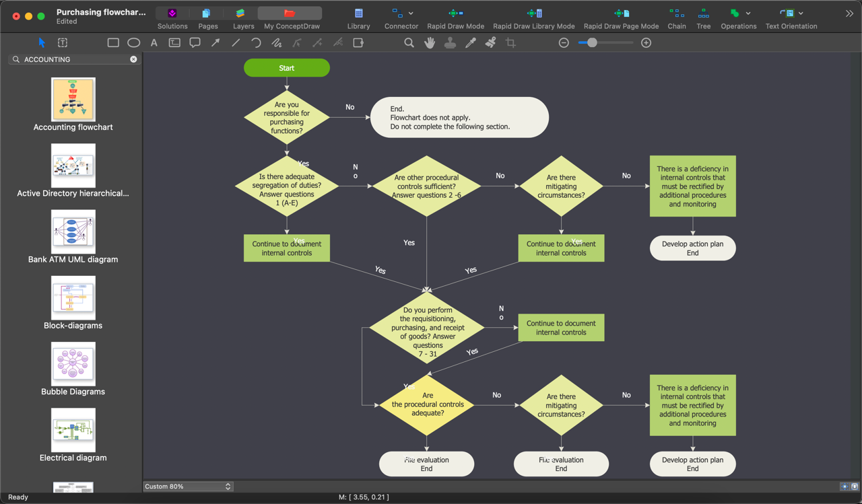Click the search magnifier in library field
This screenshot has width=862, height=504.
coord(16,59)
